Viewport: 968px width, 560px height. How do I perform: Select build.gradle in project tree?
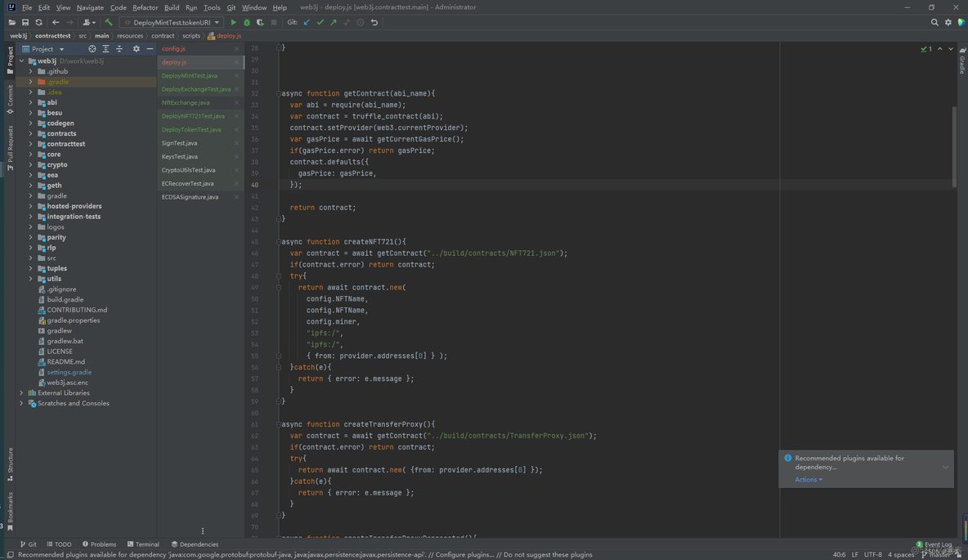(x=65, y=299)
